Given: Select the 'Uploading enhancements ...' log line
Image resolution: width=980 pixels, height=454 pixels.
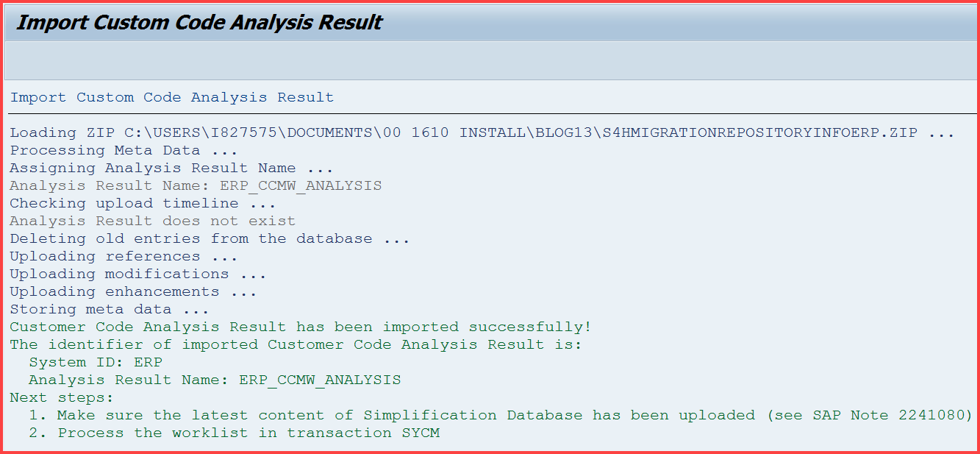Looking at the screenshot, I should click(x=133, y=291).
